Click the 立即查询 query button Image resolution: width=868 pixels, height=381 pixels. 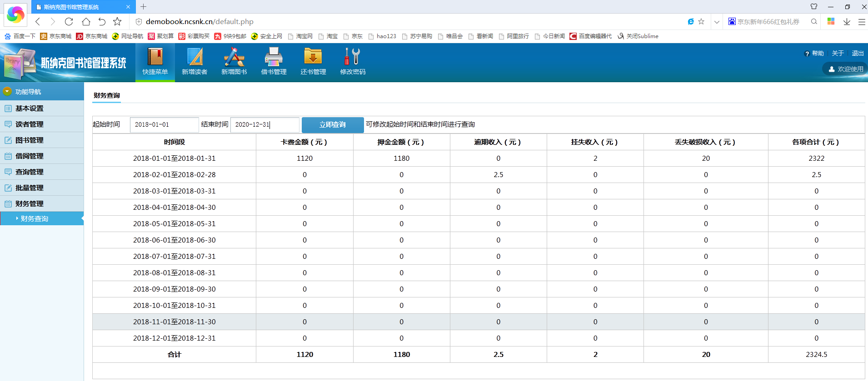[x=333, y=125]
